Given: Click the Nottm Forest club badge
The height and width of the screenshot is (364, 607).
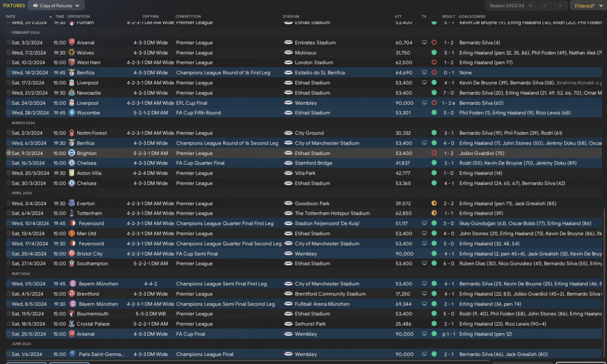Looking at the screenshot, I should tap(72, 133).
